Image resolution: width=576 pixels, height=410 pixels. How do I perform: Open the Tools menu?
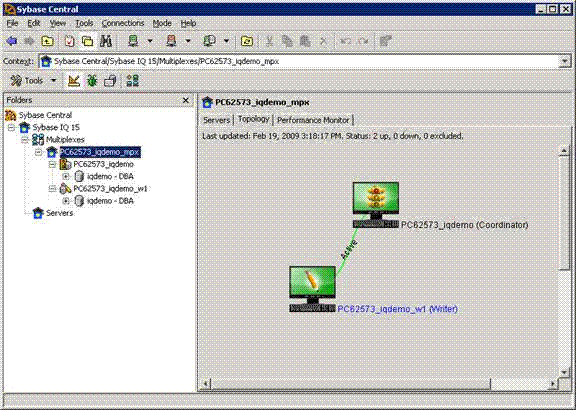tap(84, 23)
